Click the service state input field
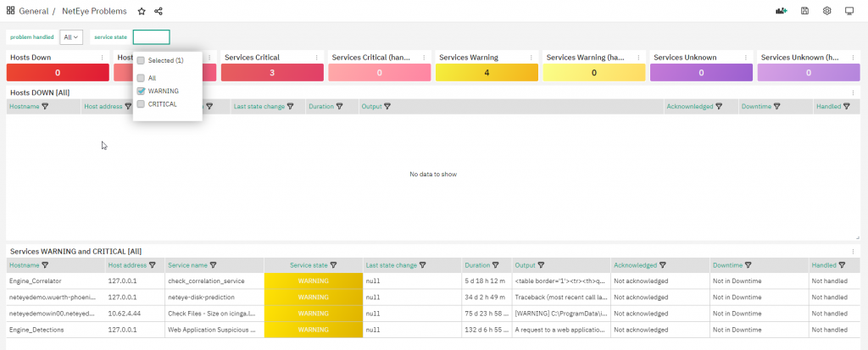This screenshot has width=868, height=350. point(151,37)
